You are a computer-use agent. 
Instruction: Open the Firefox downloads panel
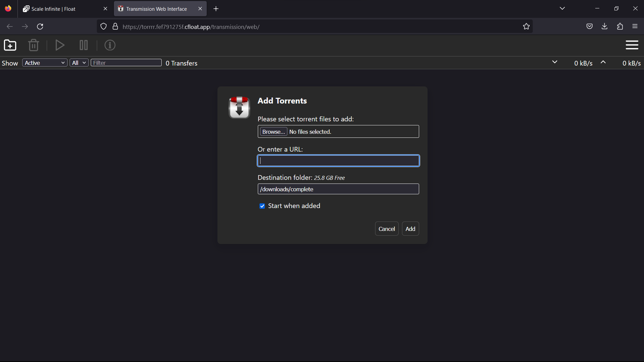pyautogui.click(x=605, y=27)
